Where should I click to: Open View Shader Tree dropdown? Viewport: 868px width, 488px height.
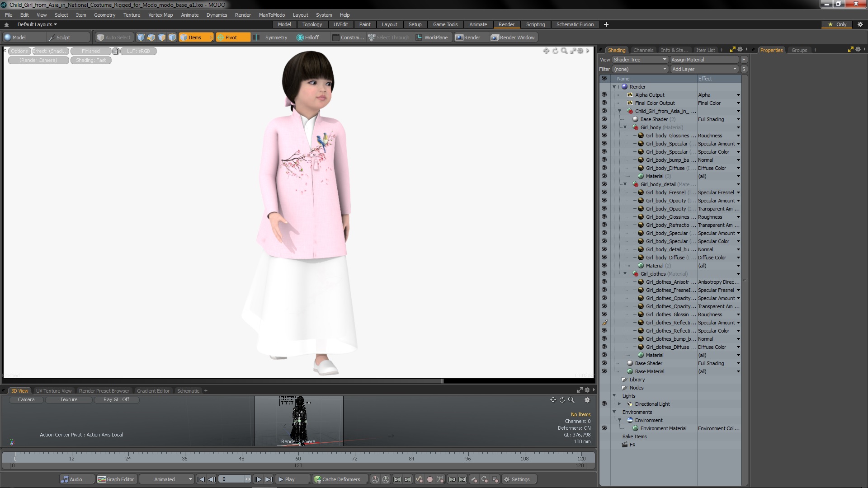click(640, 60)
